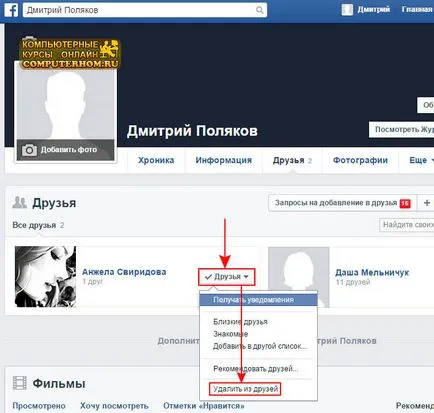Click the Facebook logo icon
The width and height of the screenshot is (434, 413).
(11, 10)
